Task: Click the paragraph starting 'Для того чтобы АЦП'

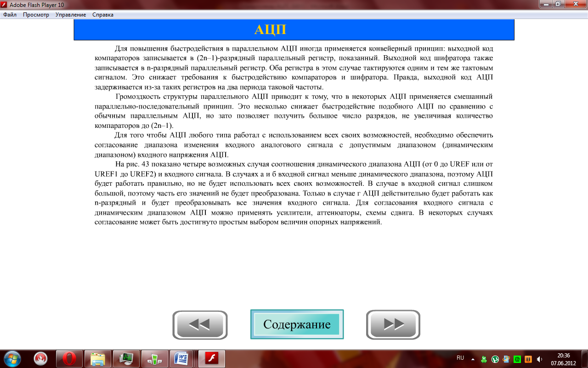Action: click(x=294, y=144)
